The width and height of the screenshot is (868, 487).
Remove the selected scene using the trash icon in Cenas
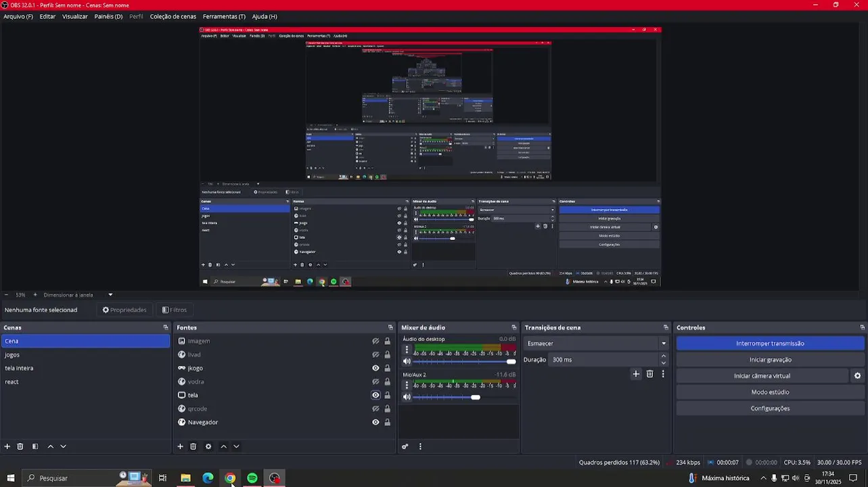[x=20, y=446]
